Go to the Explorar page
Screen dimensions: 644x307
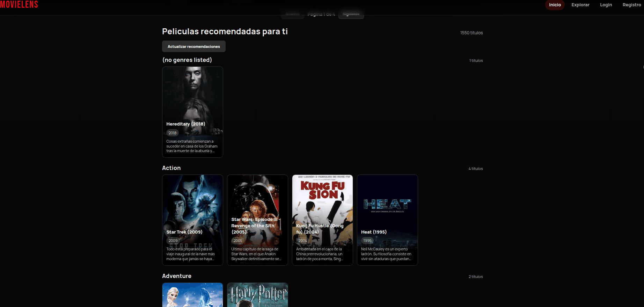(x=580, y=5)
